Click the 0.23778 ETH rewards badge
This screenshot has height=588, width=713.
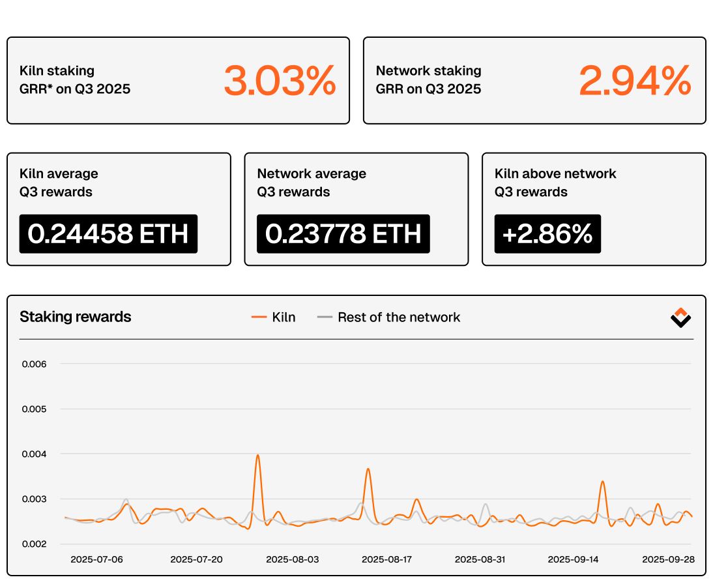tap(343, 234)
